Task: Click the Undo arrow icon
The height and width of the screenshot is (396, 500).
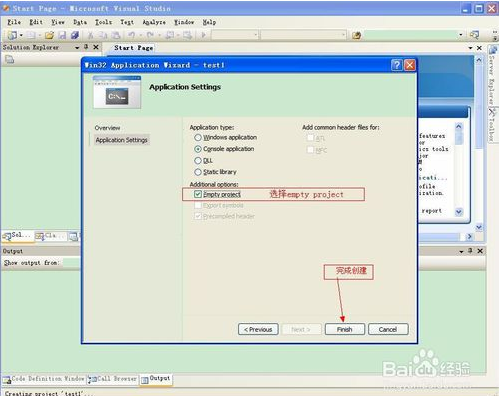Action: pos(132,35)
